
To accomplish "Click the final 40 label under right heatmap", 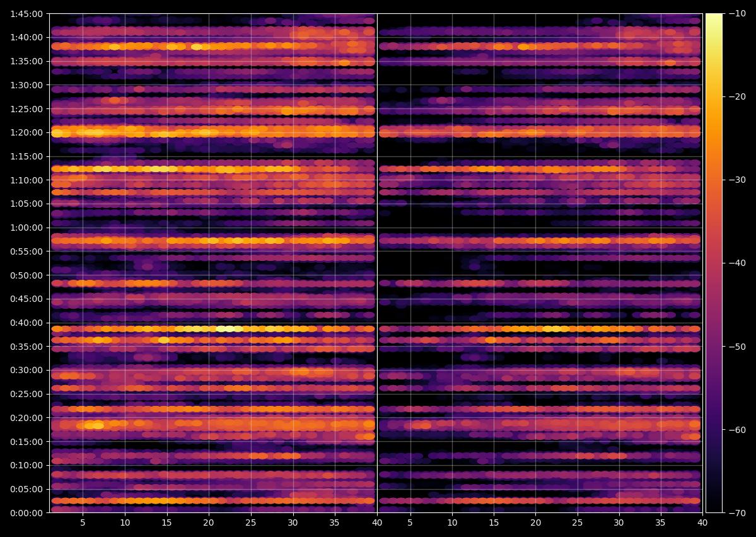I will pos(702,523).
